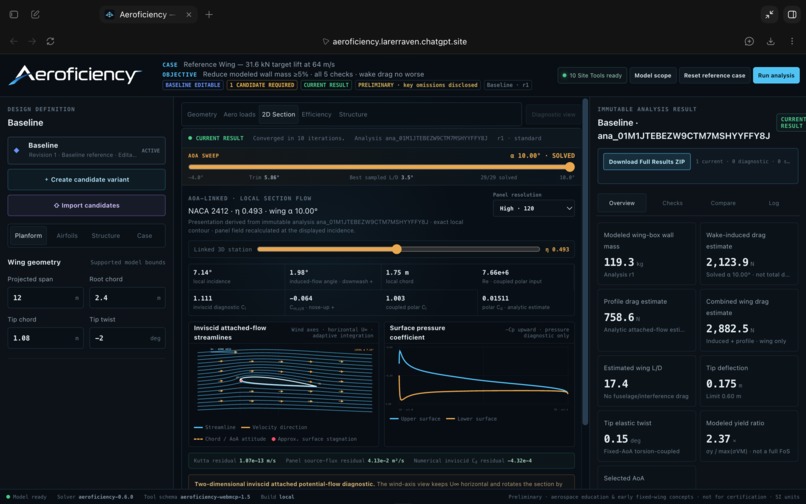Open the Efficiency view tab

coord(316,114)
